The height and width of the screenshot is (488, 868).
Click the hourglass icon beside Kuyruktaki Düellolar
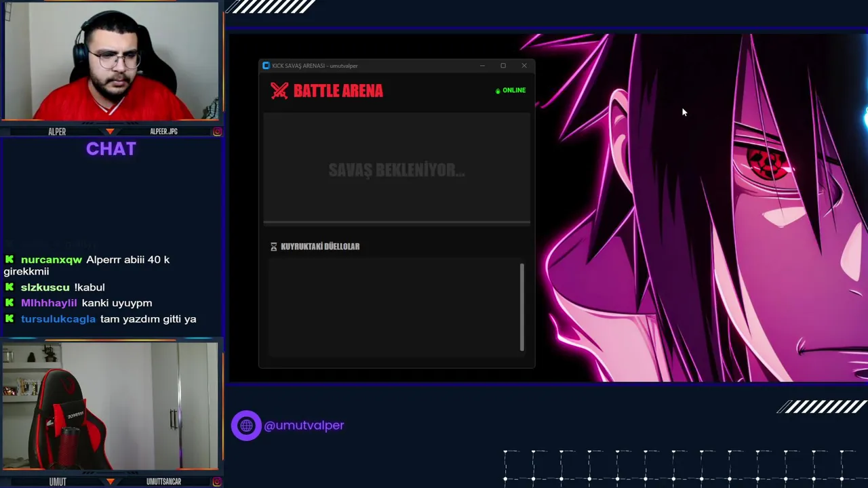coord(274,247)
